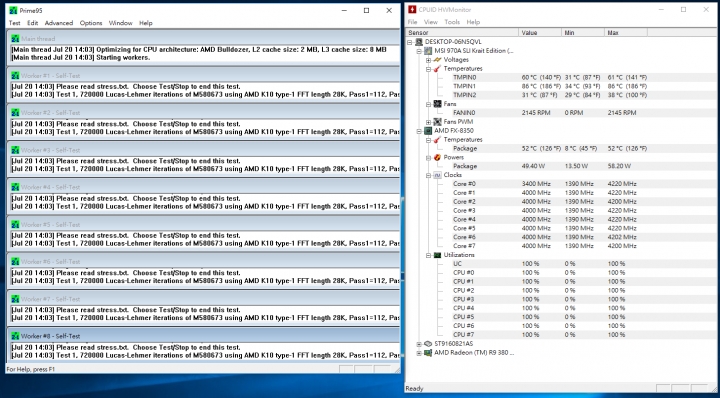Click the Worker #8 - Self-Test title bar

(203, 336)
